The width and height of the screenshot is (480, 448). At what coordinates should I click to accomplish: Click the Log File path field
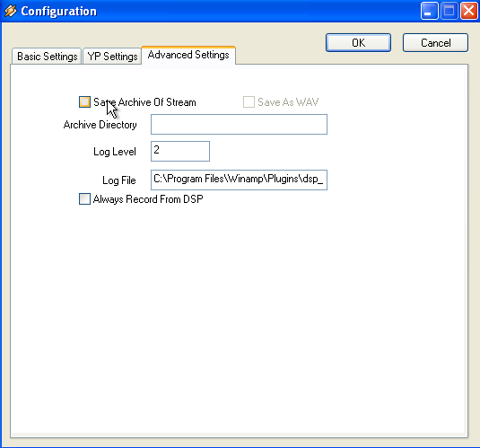click(239, 180)
